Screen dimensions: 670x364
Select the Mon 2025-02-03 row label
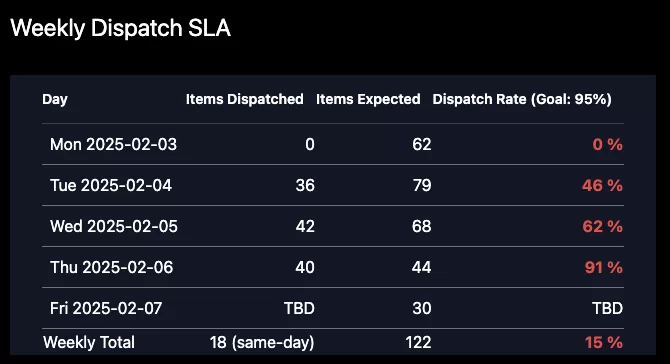coord(113,144)
